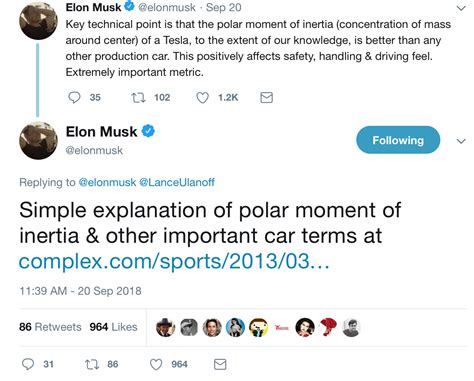View the 964 Likes list

(x=113, y=327)
